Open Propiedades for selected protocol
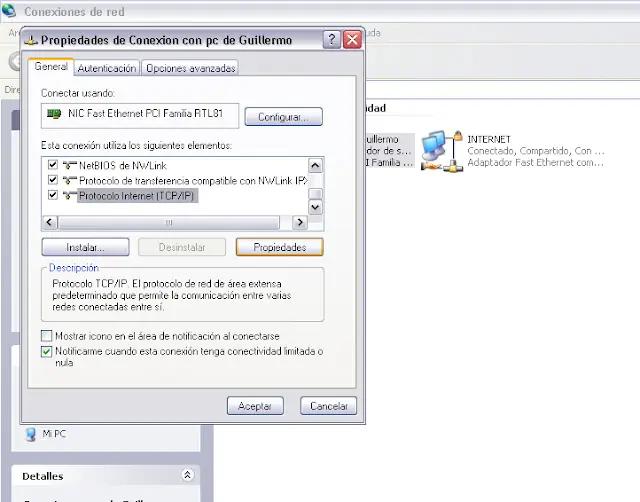Image resolution: width=640 pixels, height=502 pixels. (x=280, y=247)
